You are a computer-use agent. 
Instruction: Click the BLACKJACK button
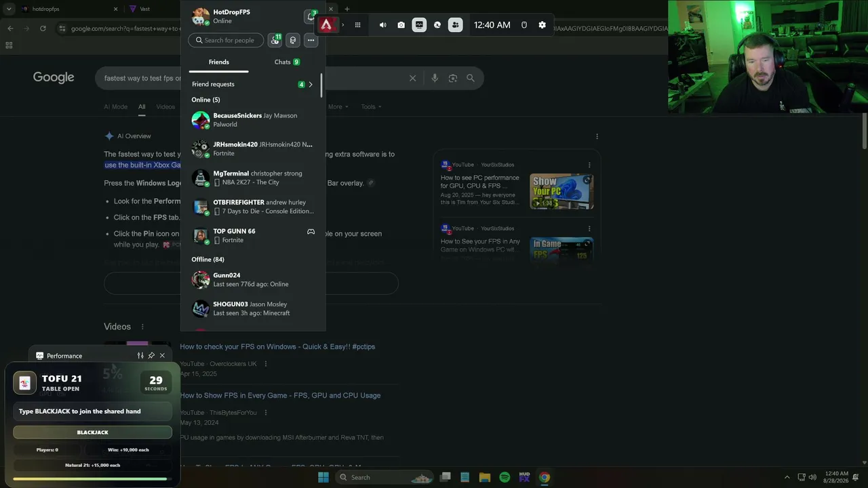click(x=92, y=432)
